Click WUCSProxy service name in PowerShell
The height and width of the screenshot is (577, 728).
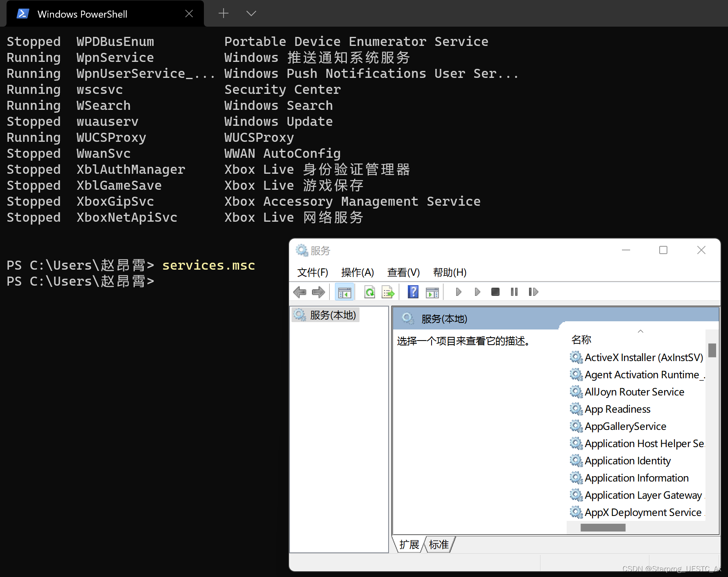[x=111, y=137]
